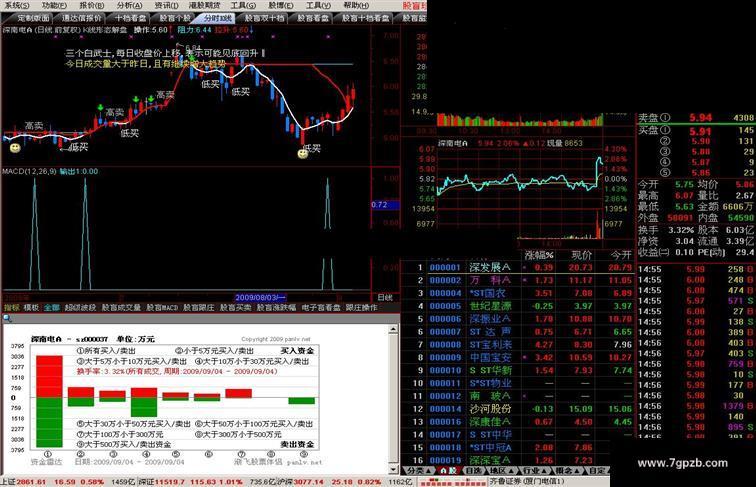Click the fund-flow panel scrollbar up arrow
Viewport: 756px width, 487px height.
(x=393, y=329)
